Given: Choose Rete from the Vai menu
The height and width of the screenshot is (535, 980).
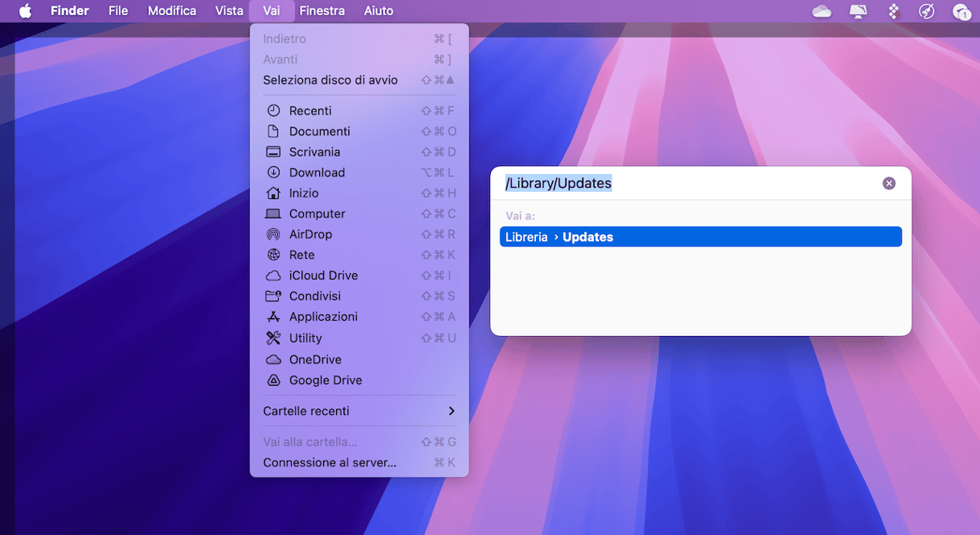Looking at the screenshot, I should coord(359,255).
